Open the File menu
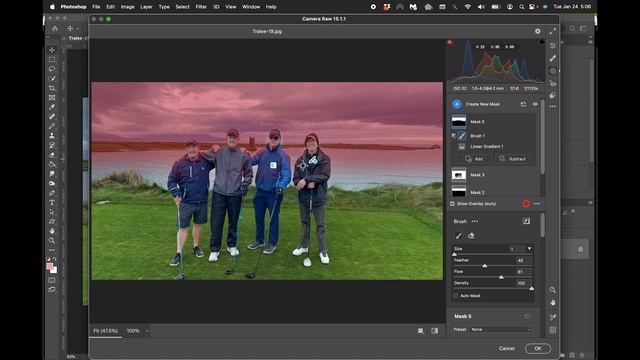640x360 pixels. point(96,7)
